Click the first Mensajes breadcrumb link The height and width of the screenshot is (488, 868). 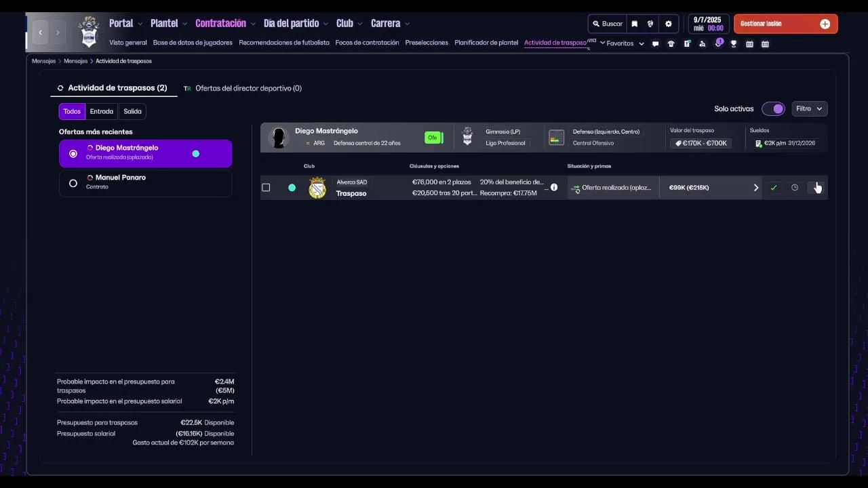pos(43,61)
